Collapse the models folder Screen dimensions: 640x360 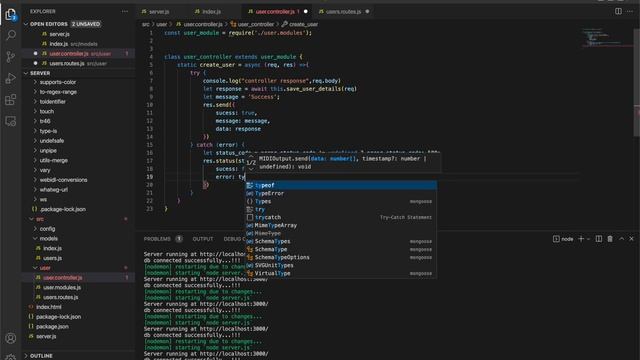(x=49, y=239)
